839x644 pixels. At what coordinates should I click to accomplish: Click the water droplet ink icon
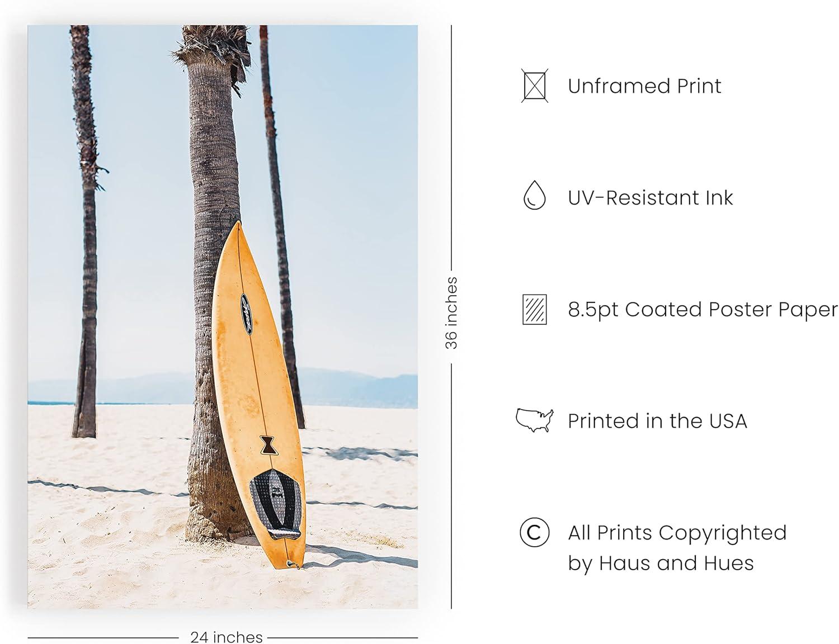tap(534, 195)
